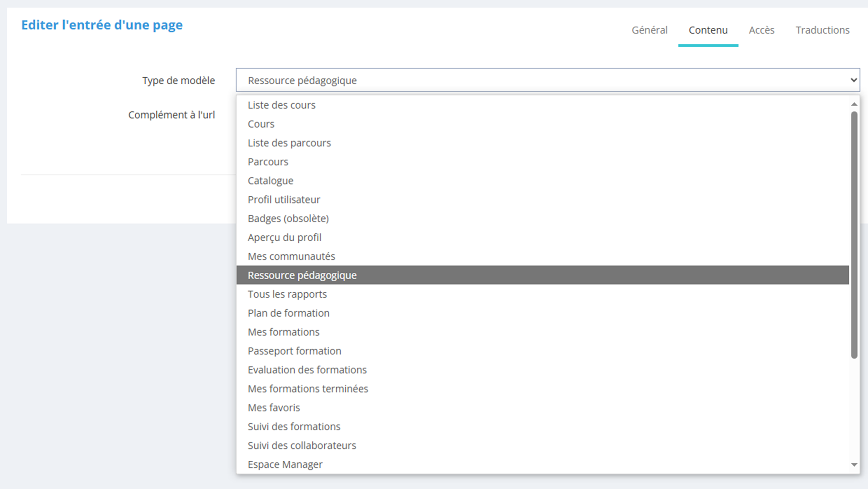Select Tous les rapports entry
Viewport: 868px width, 489px height.
(x=287, y=294)
